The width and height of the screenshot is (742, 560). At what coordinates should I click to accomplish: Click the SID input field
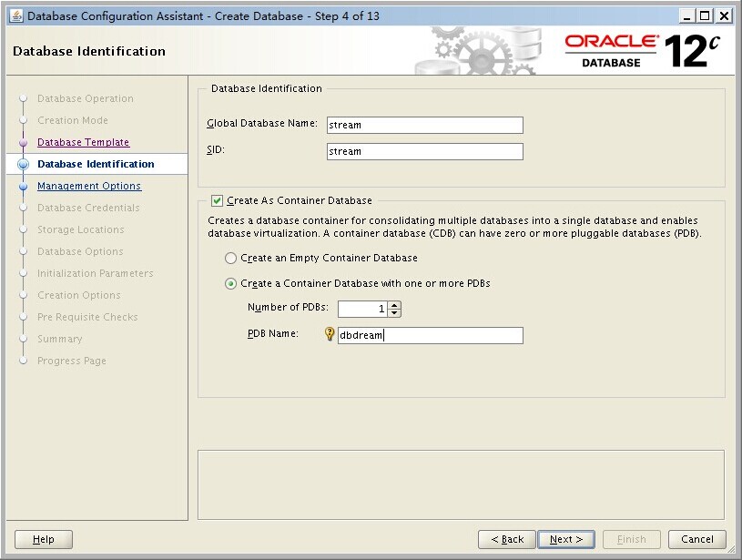click(424, 152)
